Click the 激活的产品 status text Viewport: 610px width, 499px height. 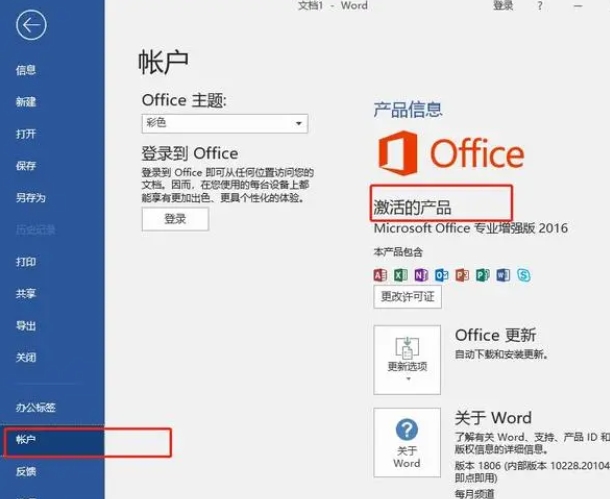click(x=412, y=207)
